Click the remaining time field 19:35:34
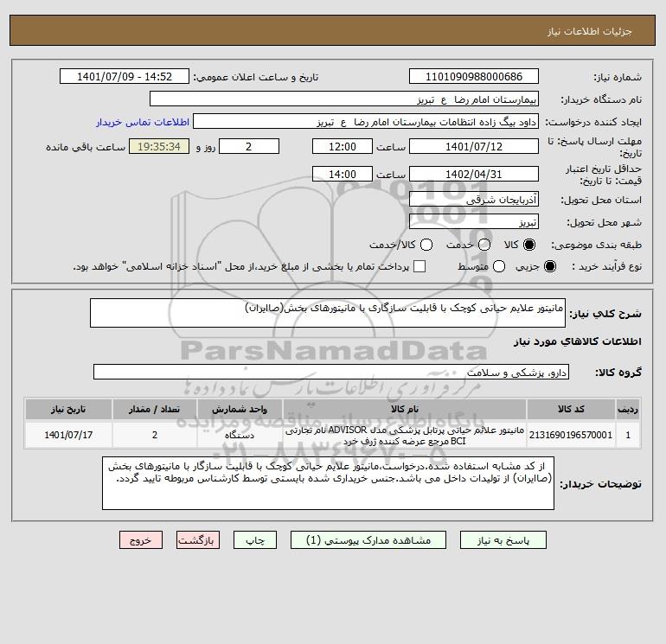 (x=159, y=146)
